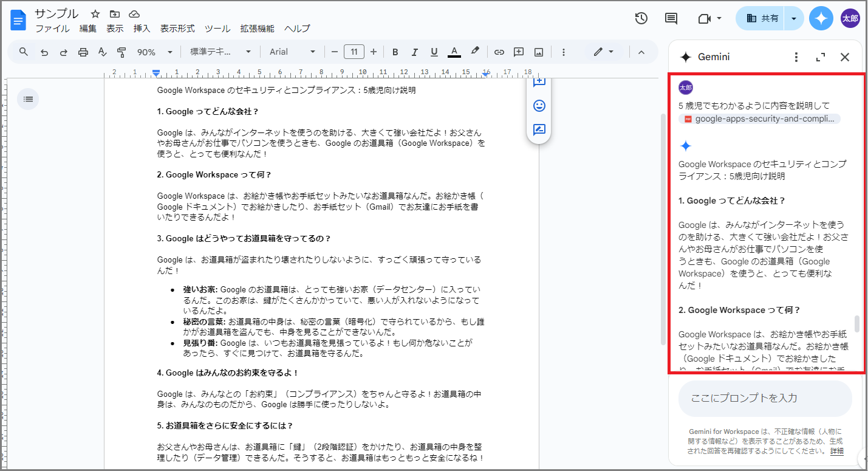This screenshot has width=868, height=471.
Task: Open version history clock icon
Action: 641,18
